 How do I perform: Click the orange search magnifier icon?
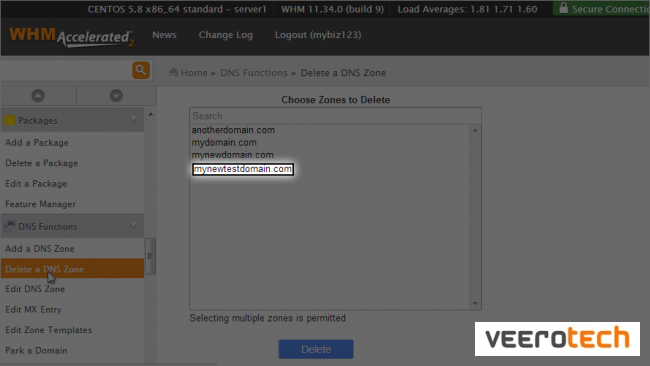point(141,70)
